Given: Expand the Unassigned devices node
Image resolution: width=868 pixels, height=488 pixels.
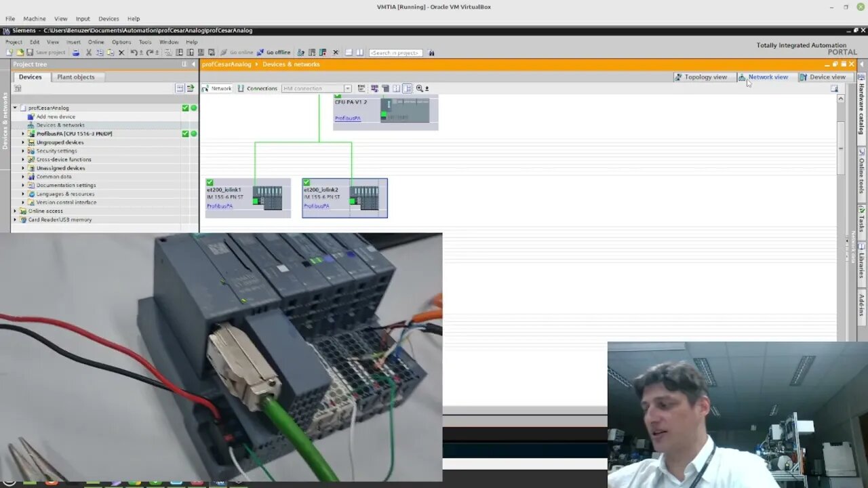Looking at the screenshot, I should (23, 168).
